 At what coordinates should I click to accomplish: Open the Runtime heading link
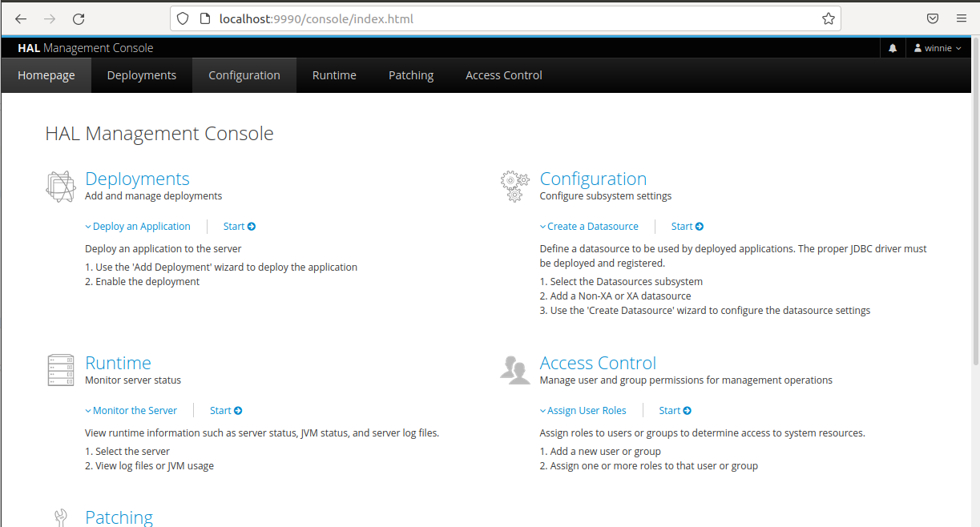pyautogui.click(x=118, y=363)
